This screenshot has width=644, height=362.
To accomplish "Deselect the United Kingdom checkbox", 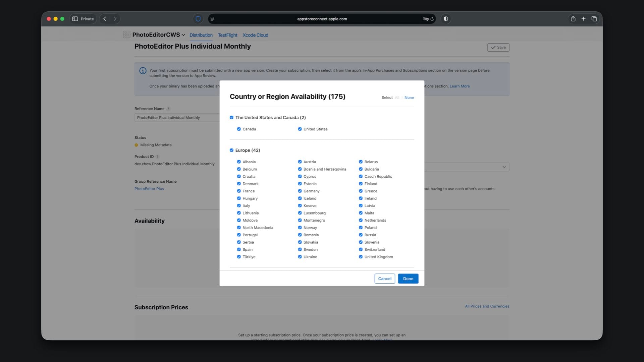I will pos(361,257).
